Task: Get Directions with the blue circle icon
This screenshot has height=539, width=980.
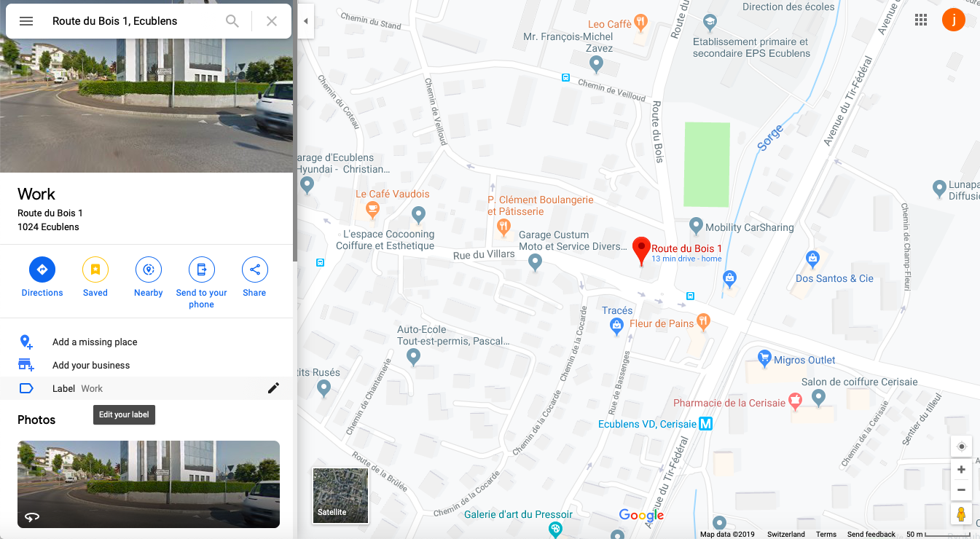Action: (42, 269)
